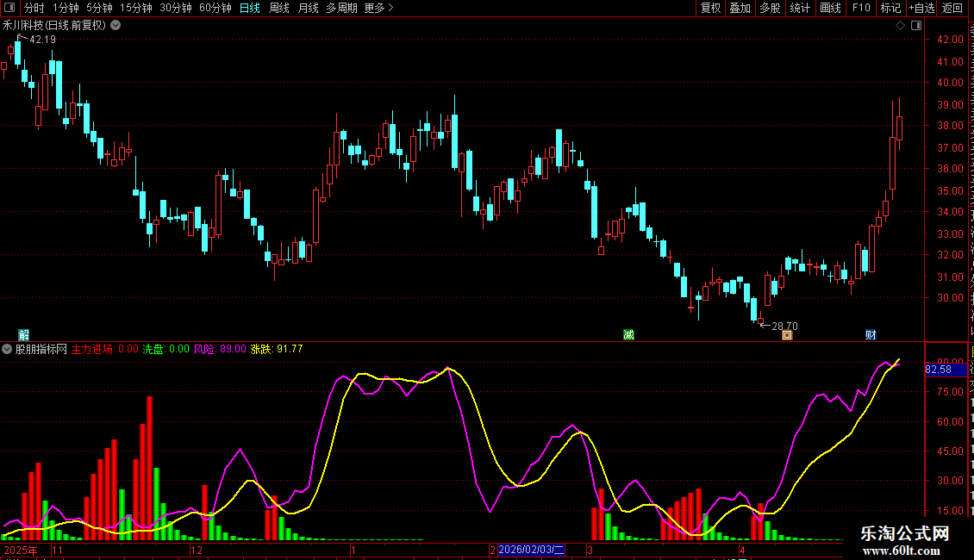Click the 叠加 overlay button
Screen dimensions: 974x560
click(740, 8)
